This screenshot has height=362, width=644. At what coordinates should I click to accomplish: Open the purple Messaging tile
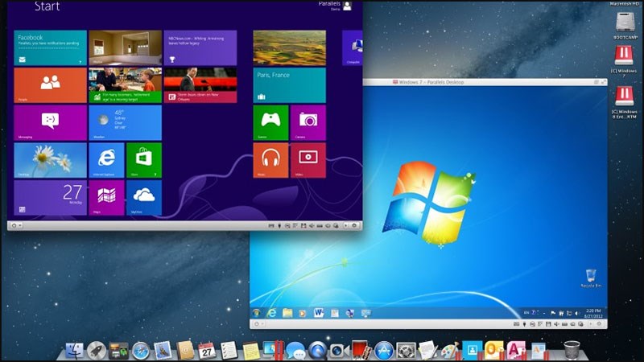pos(50,123)
